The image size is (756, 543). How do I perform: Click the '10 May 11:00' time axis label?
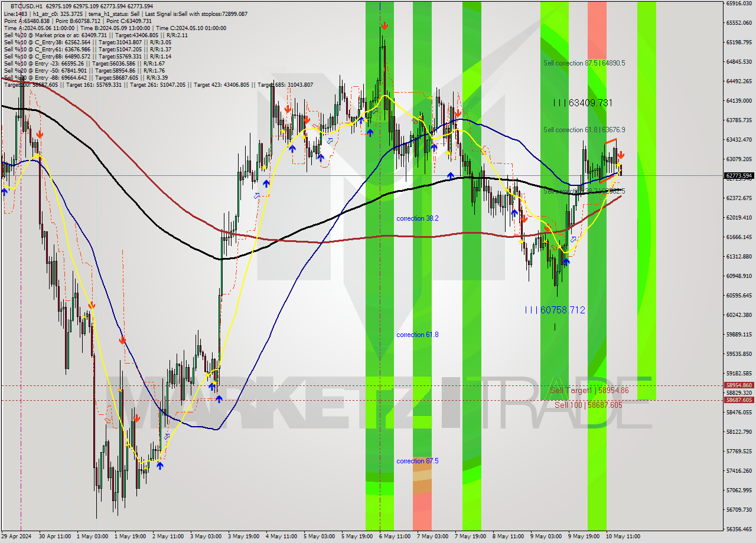tap(623, 537)
